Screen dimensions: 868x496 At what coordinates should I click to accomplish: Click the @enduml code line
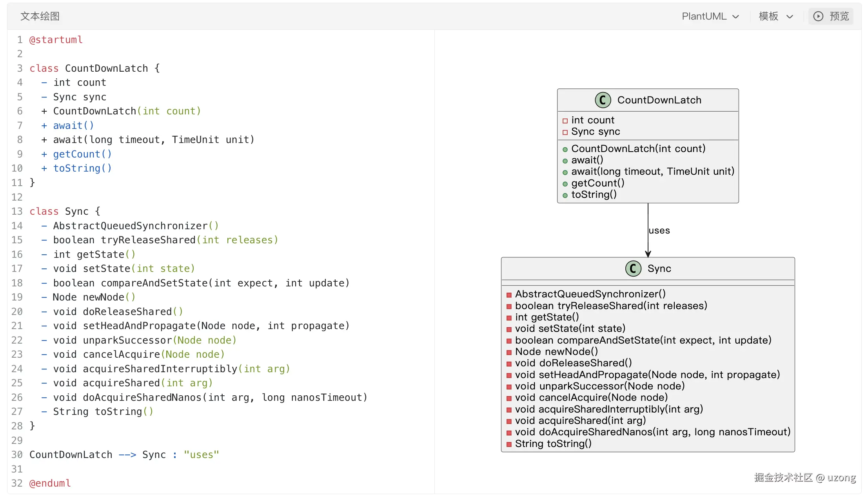click(50, 483)
